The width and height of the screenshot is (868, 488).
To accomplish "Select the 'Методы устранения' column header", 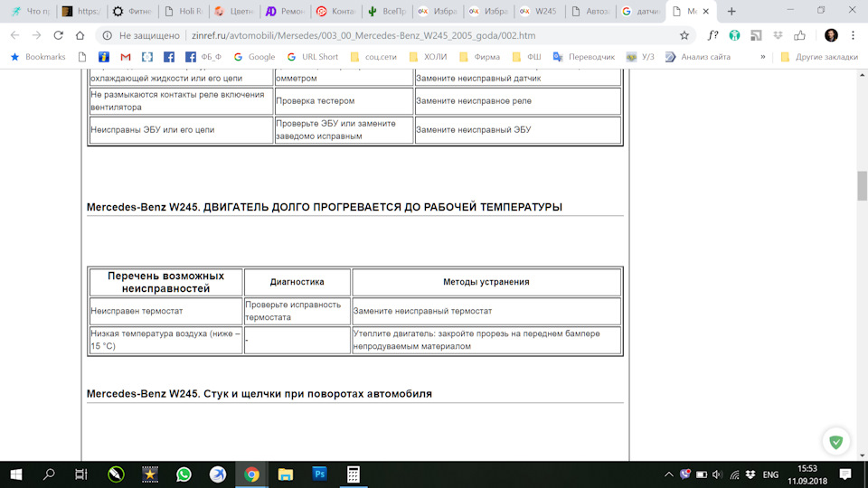I will (486, 282).
